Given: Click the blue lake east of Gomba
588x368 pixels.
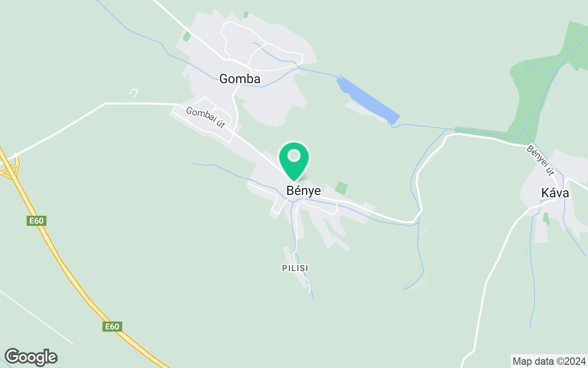Looking at the screenshot, I should (367, 100).
